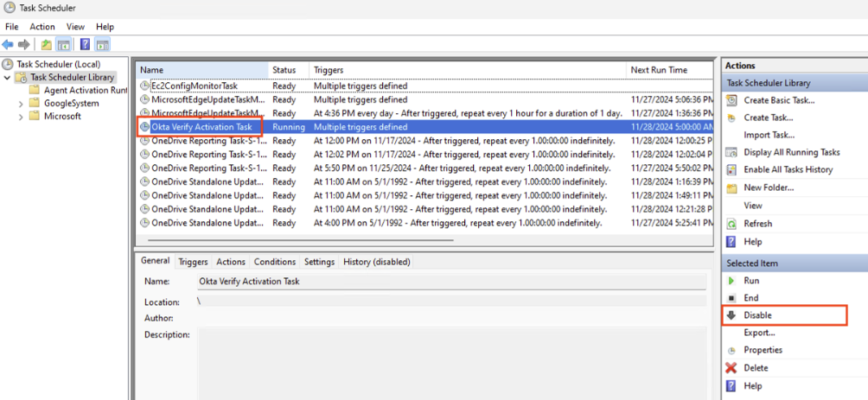Click the Task Scheduler title bar clock icon
The width and height of the screenshot is (868, 400).
tap(9, 8)
